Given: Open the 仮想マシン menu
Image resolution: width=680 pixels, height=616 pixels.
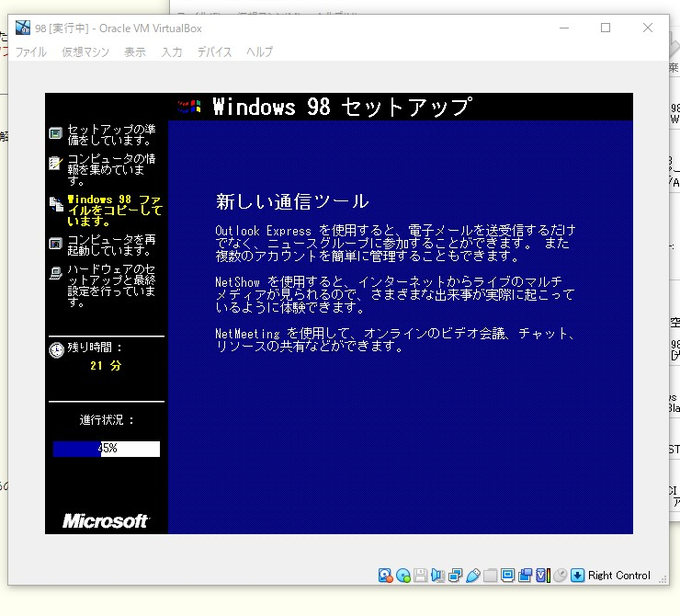Looking at the screenshot, I should (x=85, y=52).
